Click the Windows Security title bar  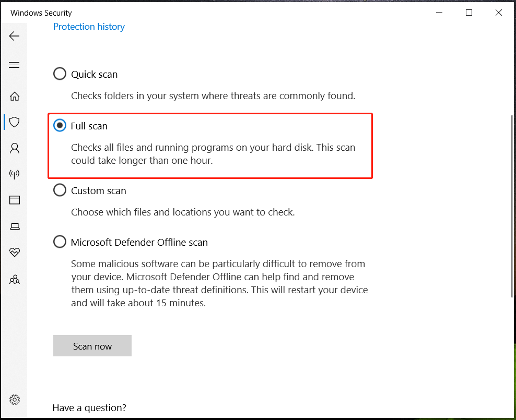pyautogui.click(x=41, y=13)
